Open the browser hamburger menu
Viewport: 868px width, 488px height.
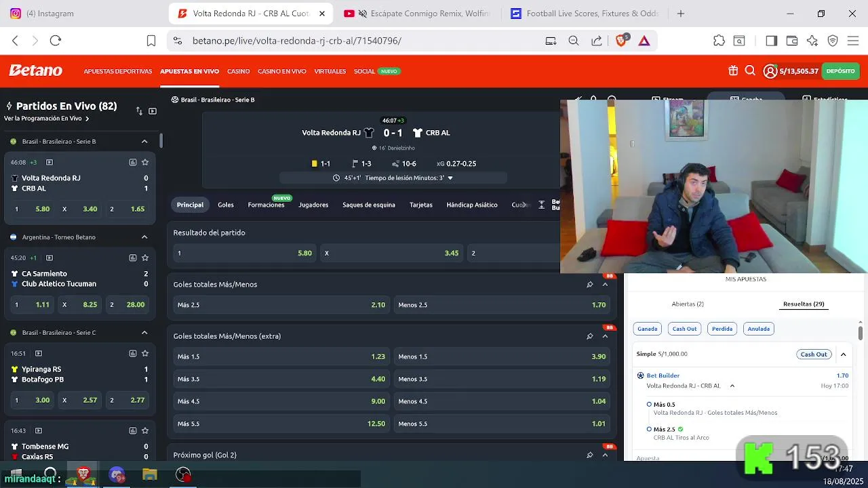tap(853, 41)
